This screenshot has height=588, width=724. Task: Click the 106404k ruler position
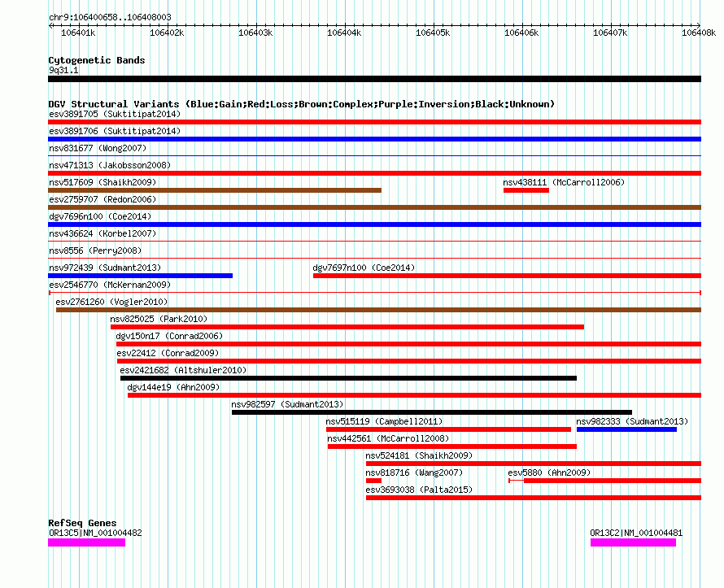(x=344, y=33)
